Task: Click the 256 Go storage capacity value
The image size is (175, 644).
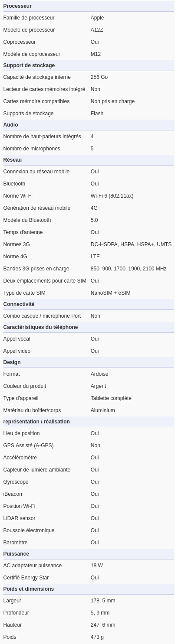Action: pyautogui.click(x=99, y=77)
